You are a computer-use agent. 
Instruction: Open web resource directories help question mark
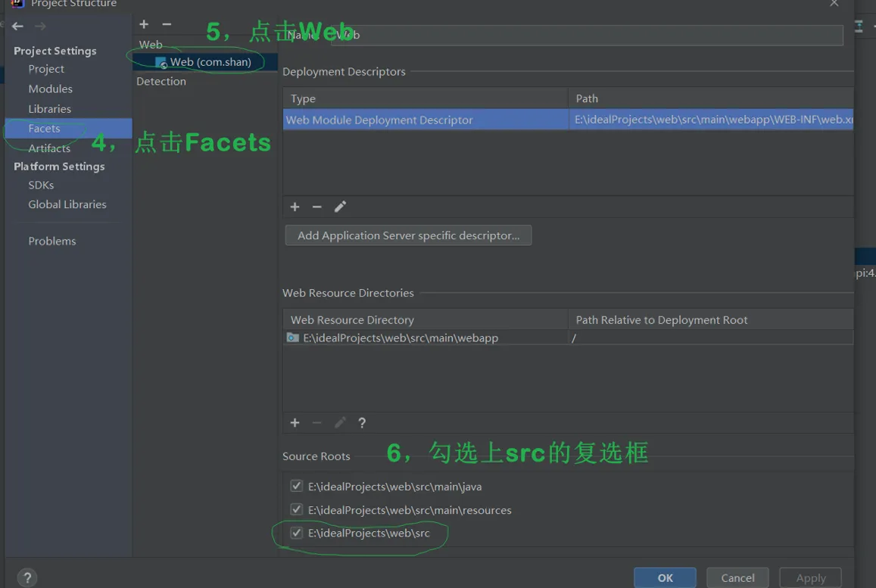tap(362, 423)
